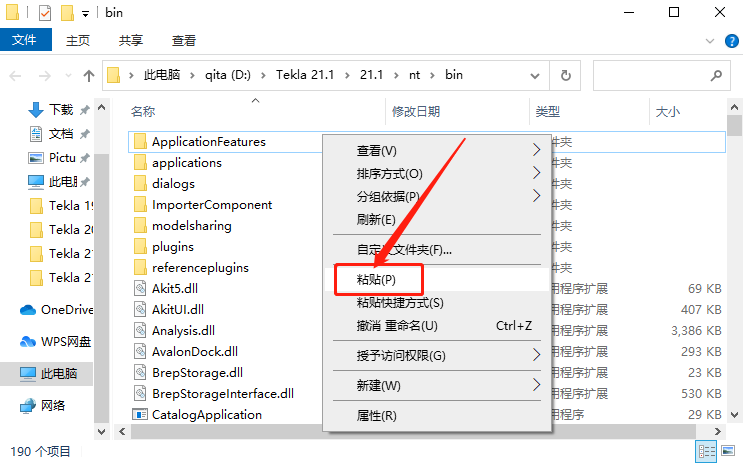
Task: Expand 授予访问权限(G) submenu
Action: pyautogui.click(x=437, y=355)
